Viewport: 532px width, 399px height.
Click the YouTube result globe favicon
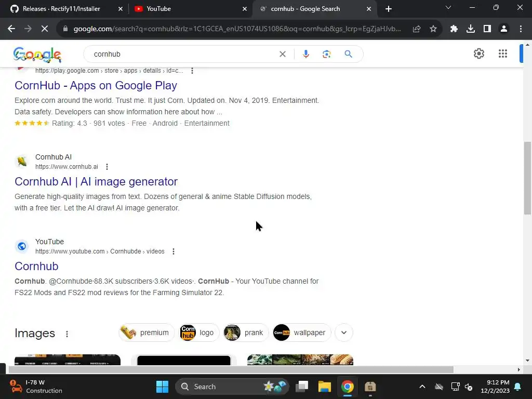click(22, 246)
